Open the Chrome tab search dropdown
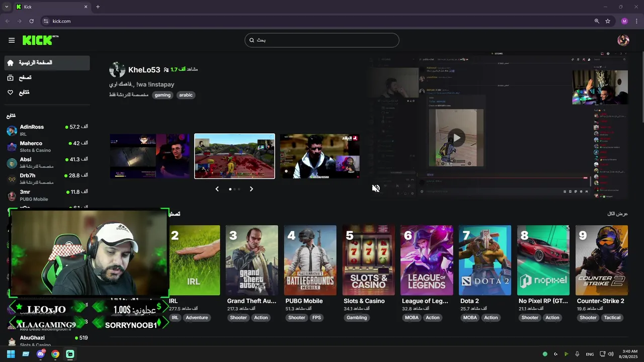 (6, 7)
